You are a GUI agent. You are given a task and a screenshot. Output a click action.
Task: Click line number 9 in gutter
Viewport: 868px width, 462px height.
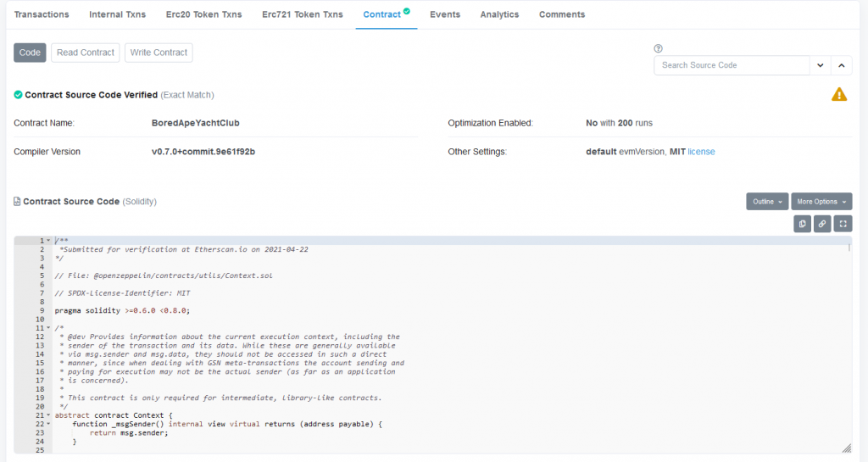click(42, 311)
